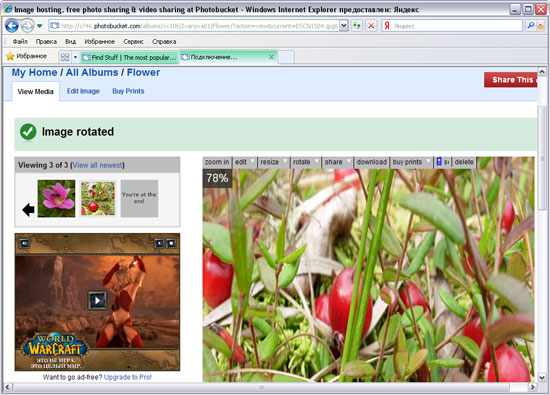Expand the tab list dropdown arrow
Screen dimensions: 550x395
pyautogui.click(x=75, y=57)
